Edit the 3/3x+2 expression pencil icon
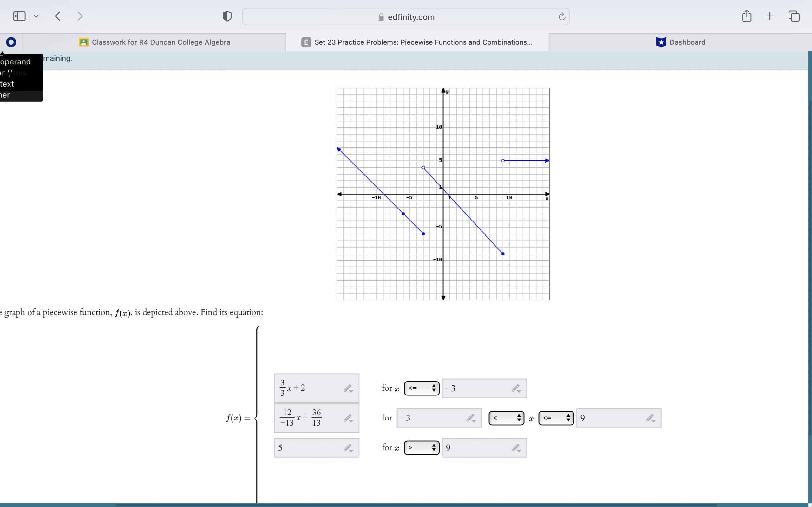The image size is (812, 507). click(348, 388)
